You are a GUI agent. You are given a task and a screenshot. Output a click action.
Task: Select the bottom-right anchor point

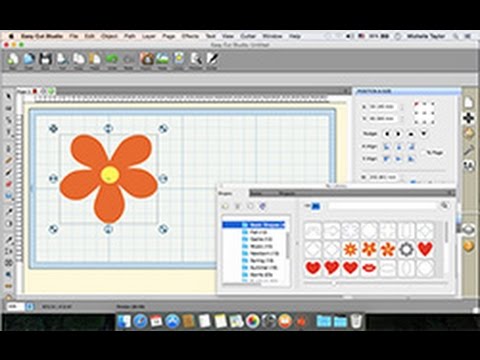tap(433, 122)
